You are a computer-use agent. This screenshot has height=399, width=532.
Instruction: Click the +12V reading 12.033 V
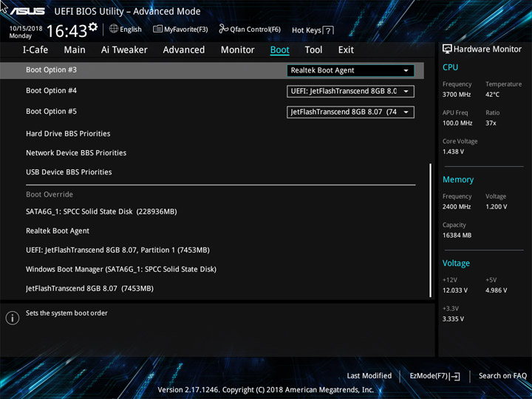point(455,290)
